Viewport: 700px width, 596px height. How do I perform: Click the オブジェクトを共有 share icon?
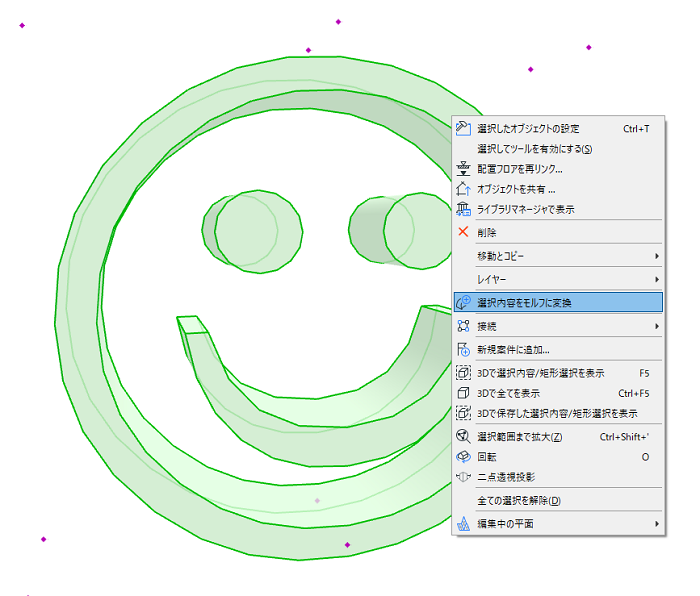point(463,189)
